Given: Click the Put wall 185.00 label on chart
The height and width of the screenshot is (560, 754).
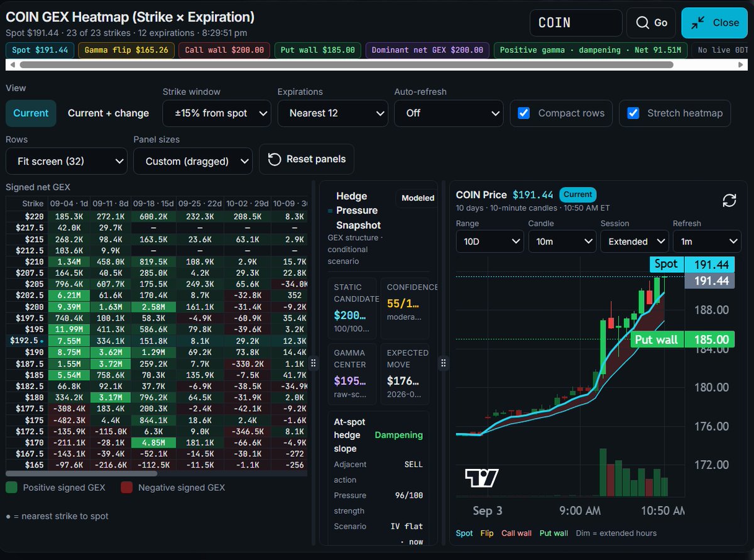Looking at the screenshot, I should click(x=682, y=339).
